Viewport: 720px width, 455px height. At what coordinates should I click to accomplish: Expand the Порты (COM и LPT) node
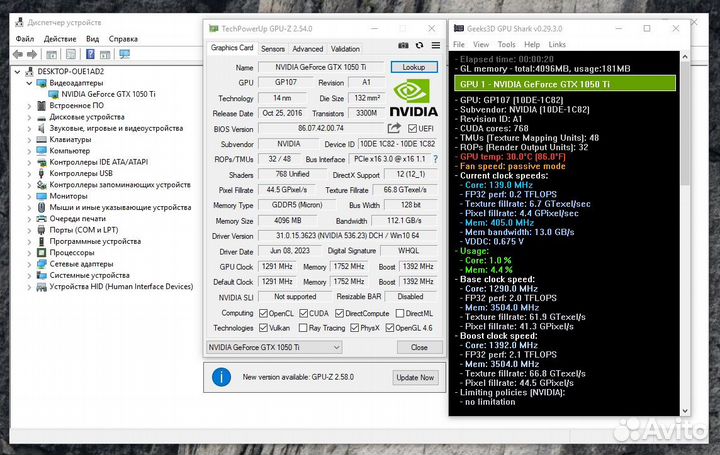(29, 230)
